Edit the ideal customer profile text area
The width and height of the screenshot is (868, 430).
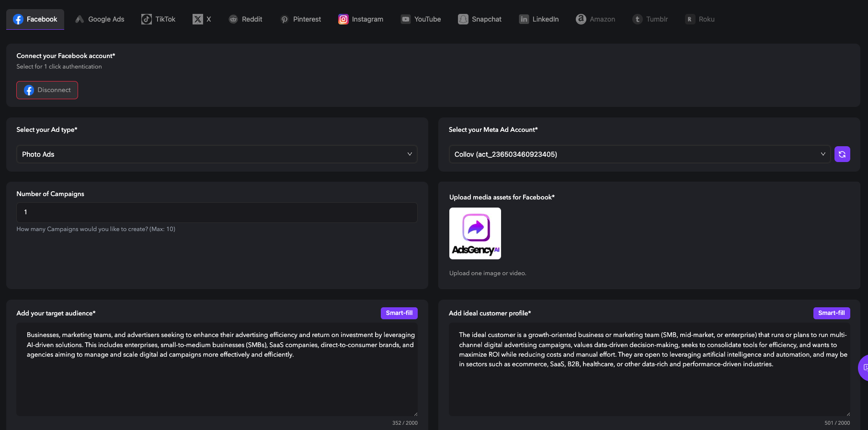coord(650,369)
